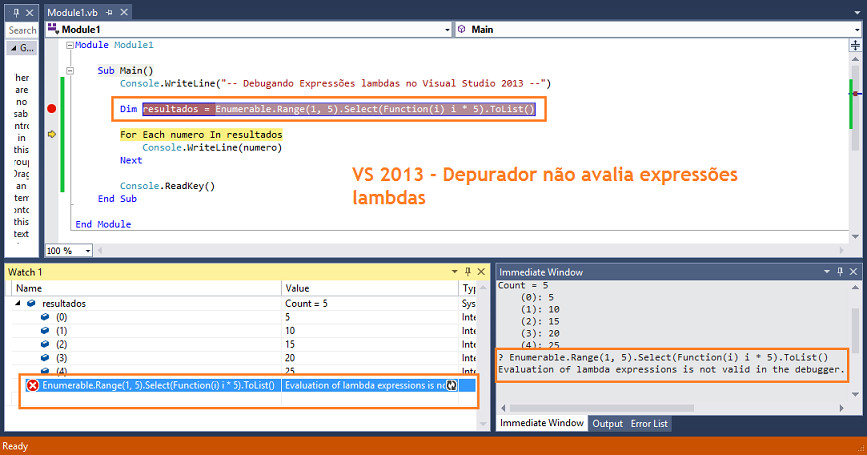Close the Module1.vb tab

point(124,12)
